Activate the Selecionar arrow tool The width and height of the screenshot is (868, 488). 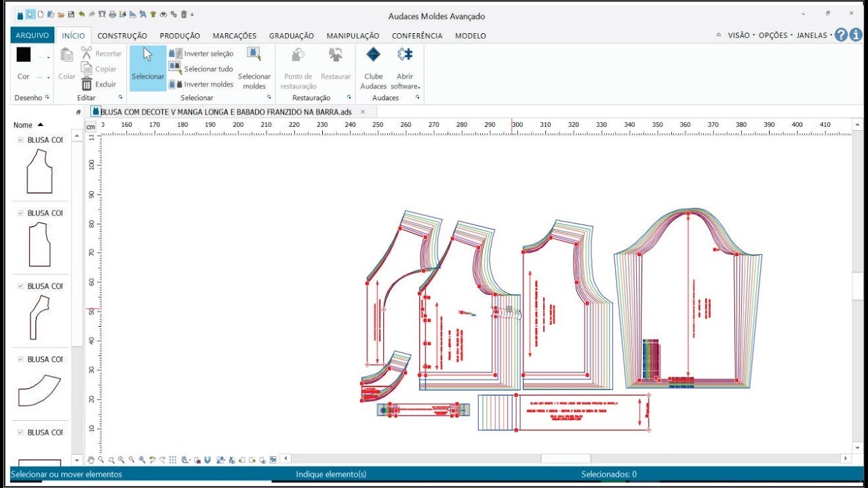pyautogui.click(x=148, y=68)
